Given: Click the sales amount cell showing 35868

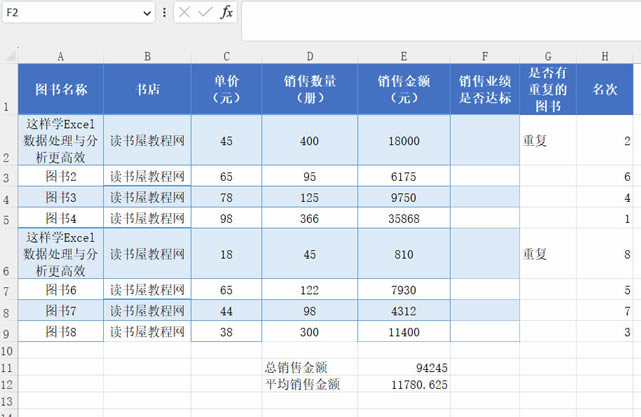Looking at the screenshot, I should pyautogui.click(x=404, y=218).
